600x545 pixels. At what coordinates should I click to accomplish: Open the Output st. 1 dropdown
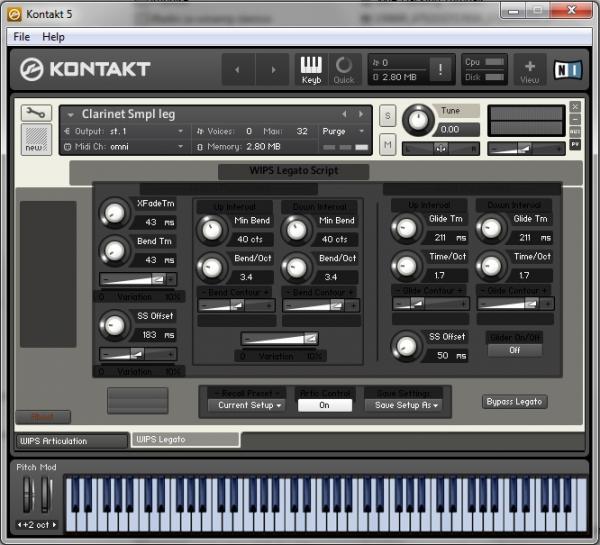click(x=123, y=131)
